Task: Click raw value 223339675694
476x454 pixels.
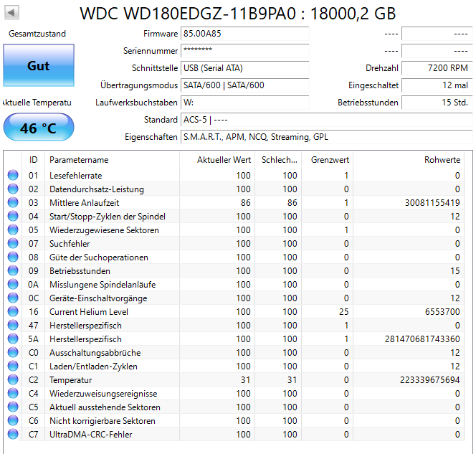Action: point(430,380)
